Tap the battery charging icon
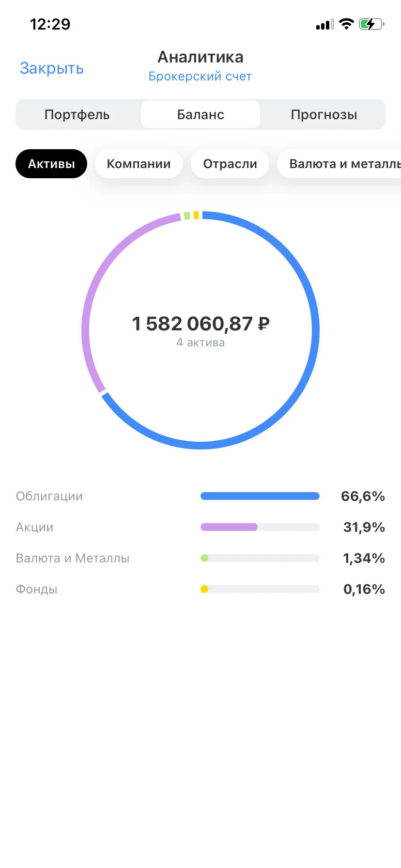This screenshot has height=868, width=401. tap(371, 24)
